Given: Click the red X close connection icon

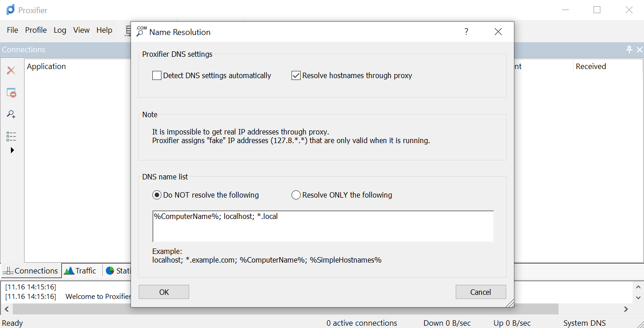Looking at the screenshot, I should coord(11,70).
